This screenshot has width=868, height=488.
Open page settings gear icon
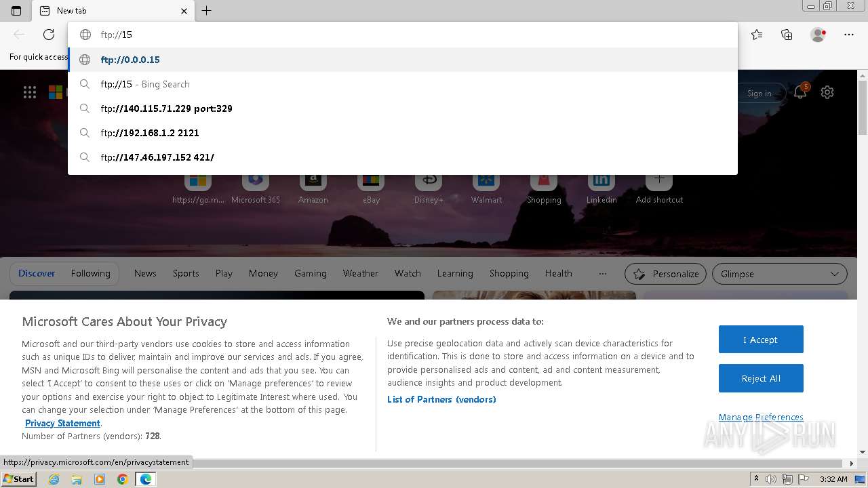click(827, 93)
